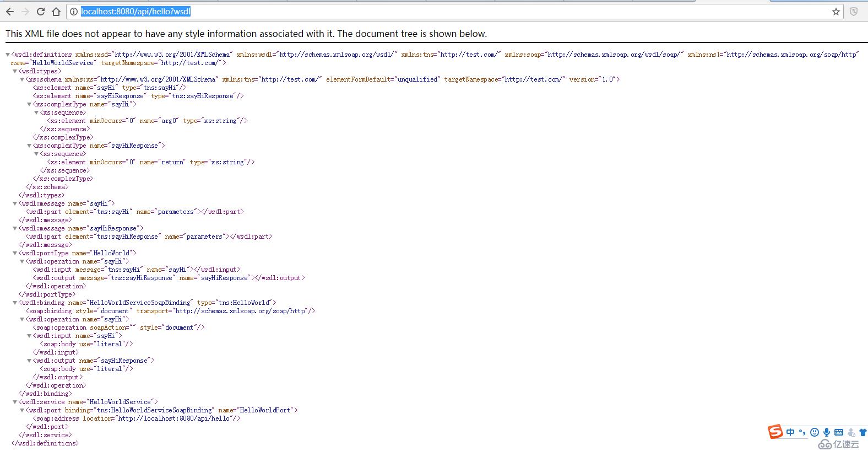
Task: Collapse wsdl:output name="sayHiResponse" node in binding
Action: (29, 361)
